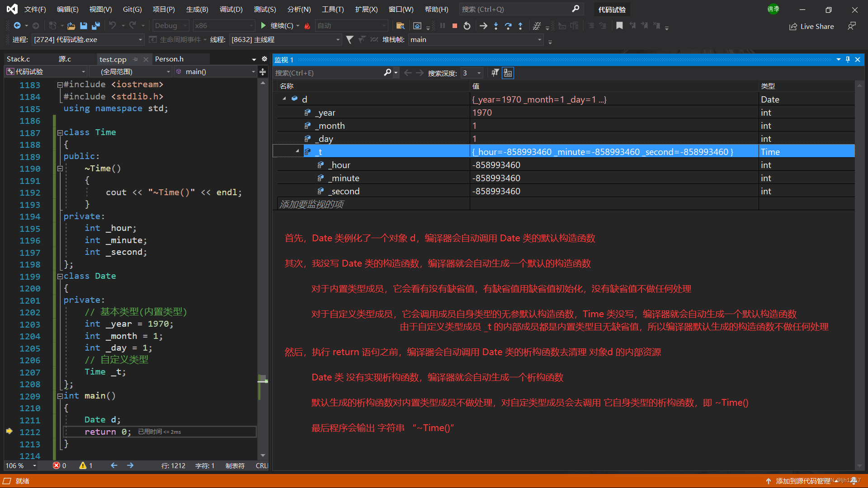Image resolution: width=868 pixels, height=488 pixels.
Task: Click the red Stop Debugging square
Action: [455, 26]
